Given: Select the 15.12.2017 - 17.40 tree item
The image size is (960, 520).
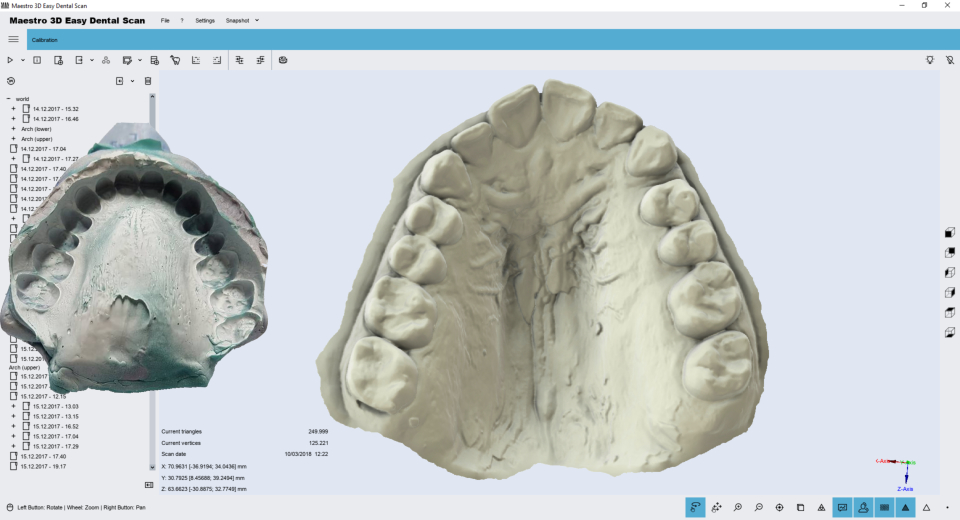Looking at the screenshot, I should [x=43, y=456].
